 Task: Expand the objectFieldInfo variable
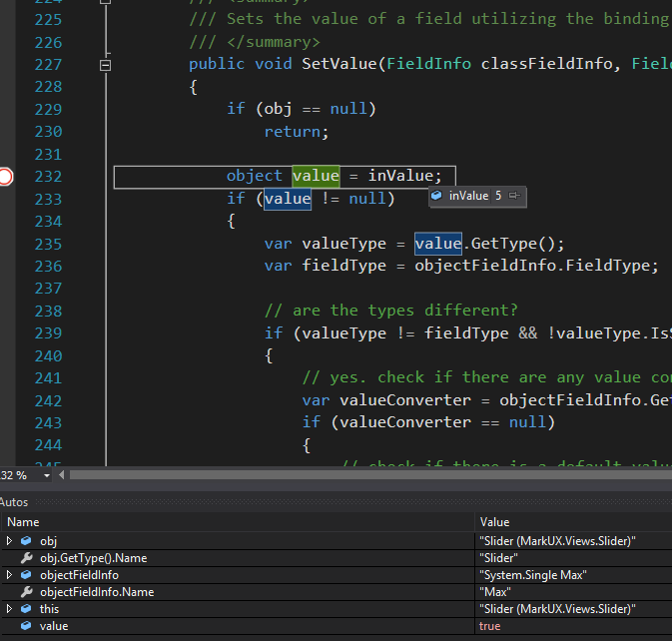(x=9, y=574)
